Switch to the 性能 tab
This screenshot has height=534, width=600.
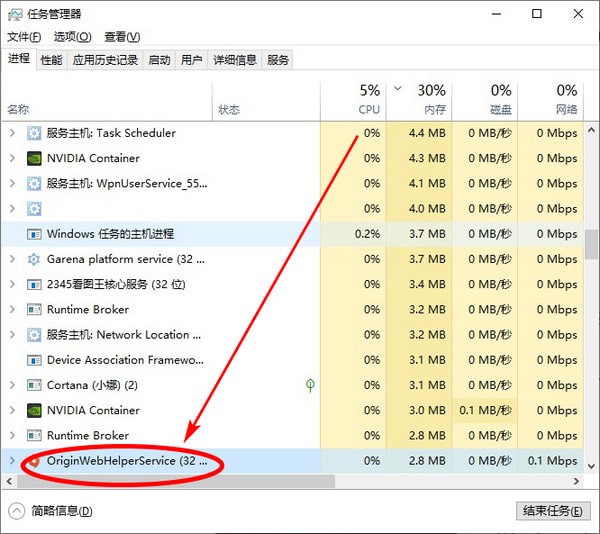[52, 60]
